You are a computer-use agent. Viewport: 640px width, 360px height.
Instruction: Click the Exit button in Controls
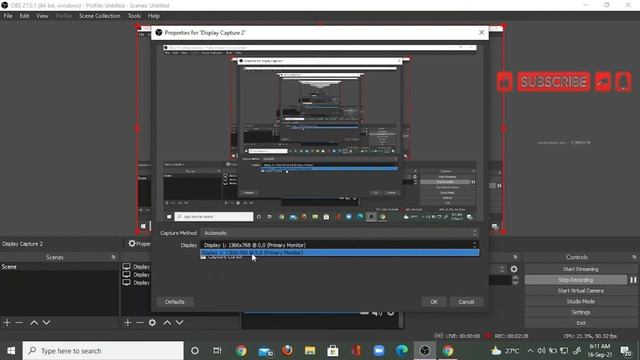pyautogui.click(x=581, y=322)
